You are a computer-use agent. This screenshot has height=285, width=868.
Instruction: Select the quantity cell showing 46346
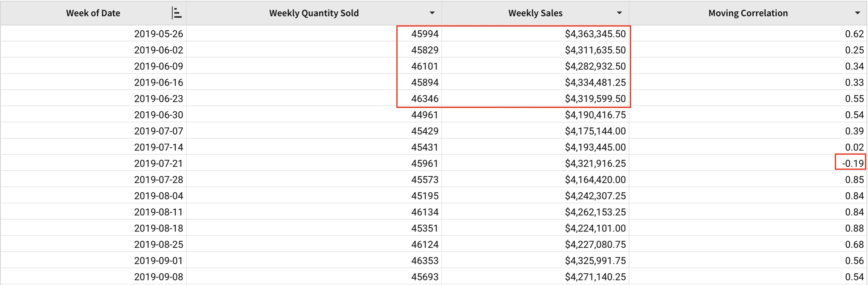(x=425, y=99)
